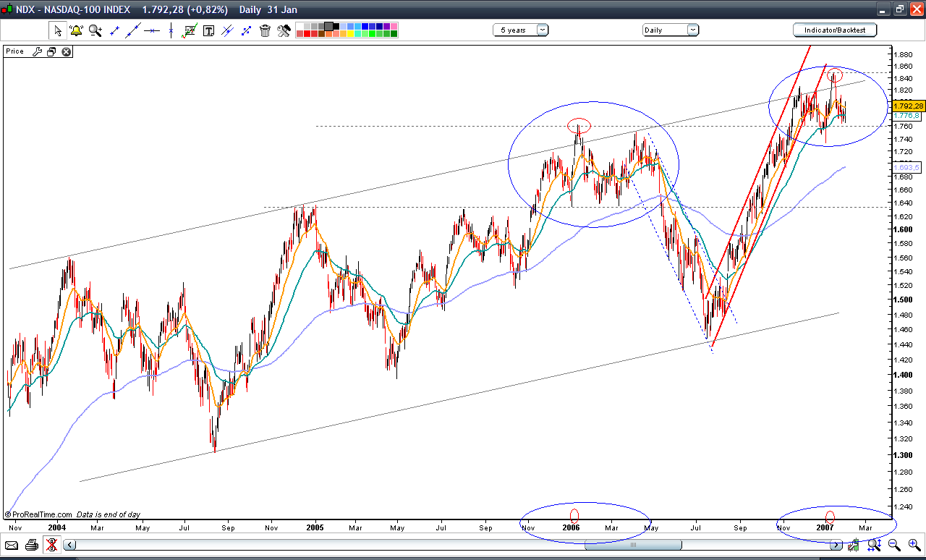926x560 pixels.
Task: Select the parallel channel lines tool
Action: (x=227, y=30)
